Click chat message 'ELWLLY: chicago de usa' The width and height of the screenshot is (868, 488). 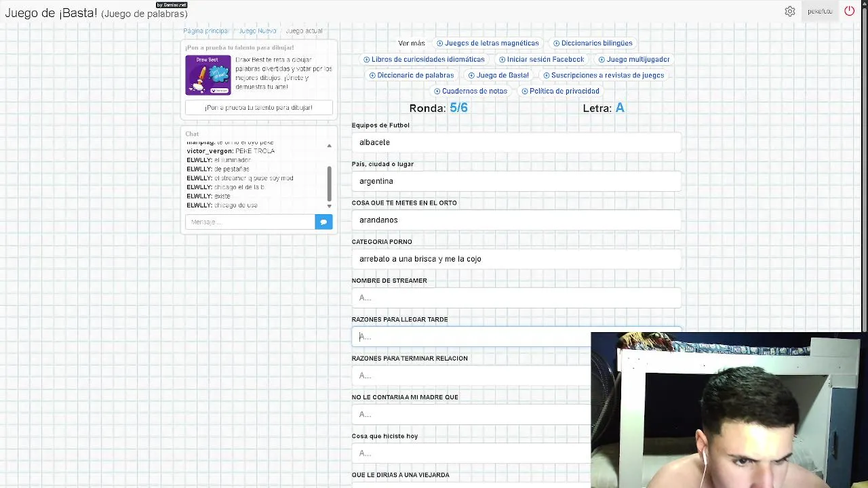pos(222,205)
